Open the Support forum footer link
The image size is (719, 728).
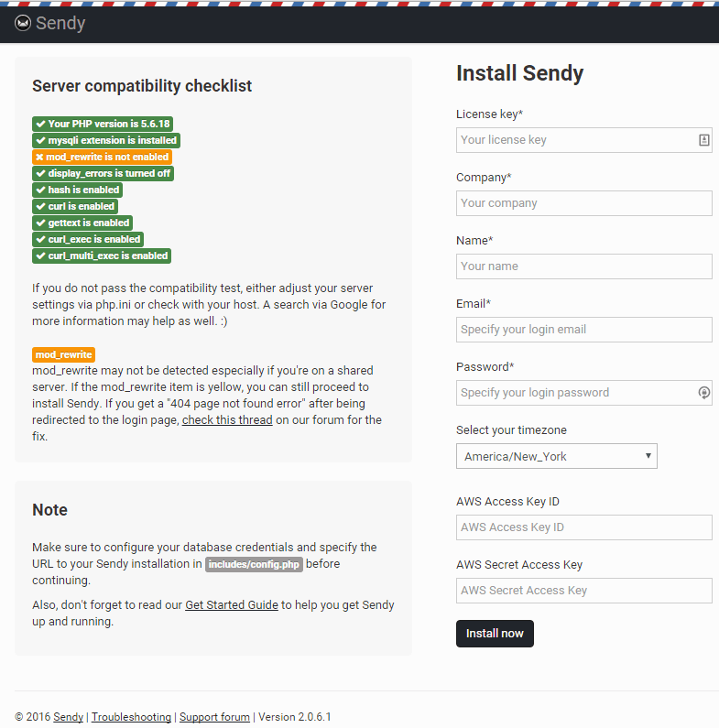tap(214, 717)
